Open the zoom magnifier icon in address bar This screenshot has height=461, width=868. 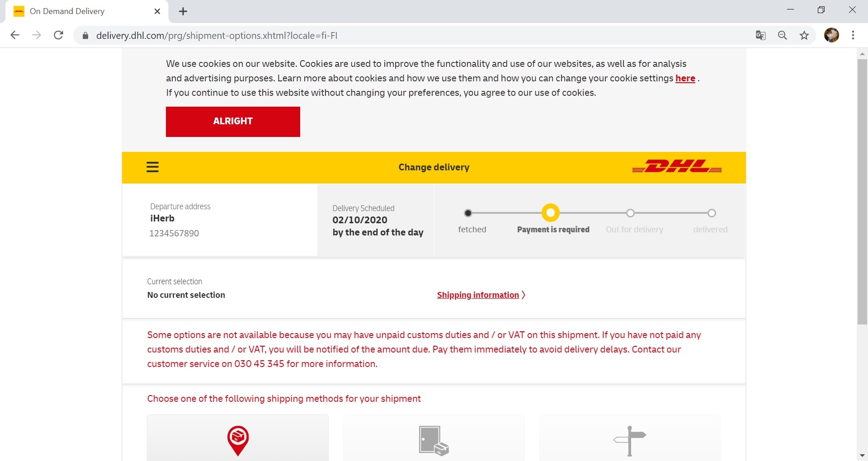tap(783, 35)
